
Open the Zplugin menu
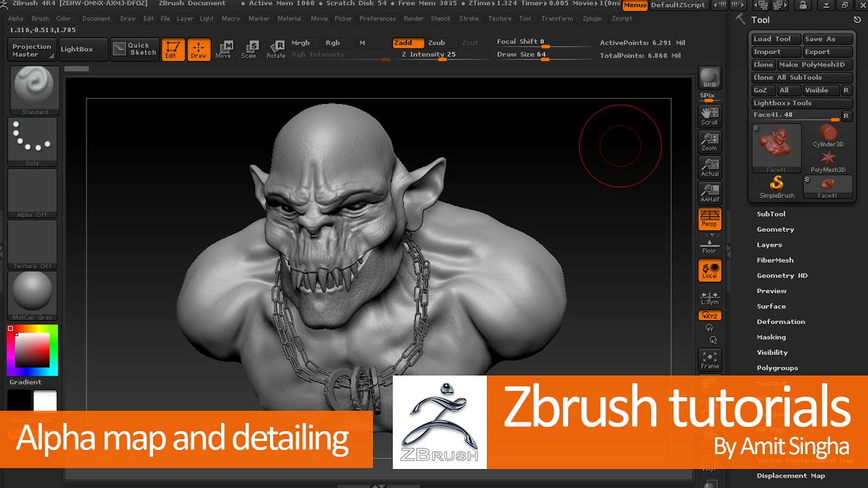[x=592, y=19]
